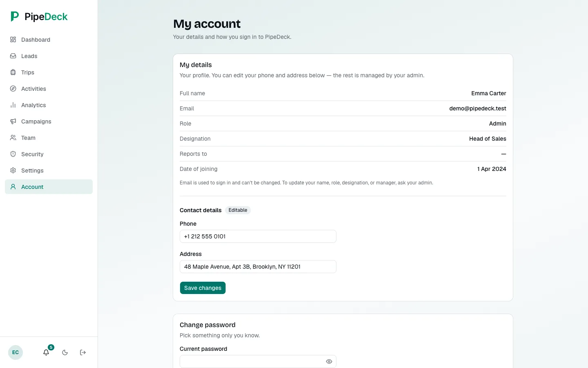Click the Activities compass icon
588x368 pixels.
(x=13, y=89)
